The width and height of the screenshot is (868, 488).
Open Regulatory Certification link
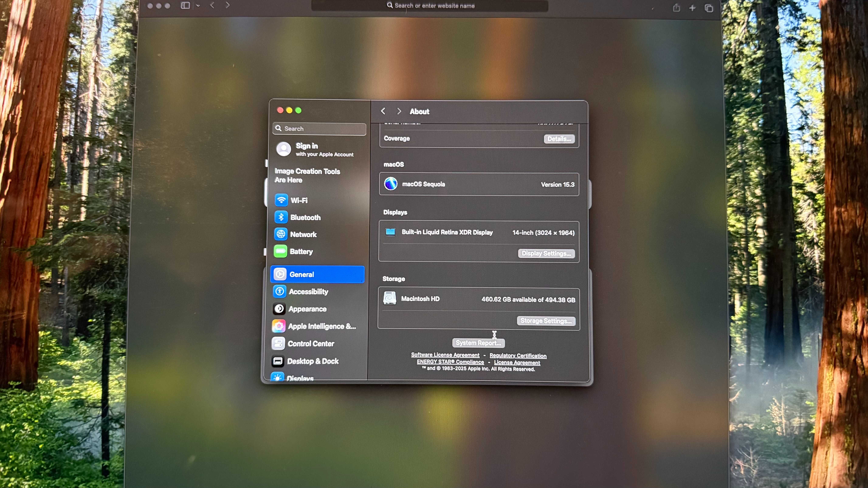[518, 356]
